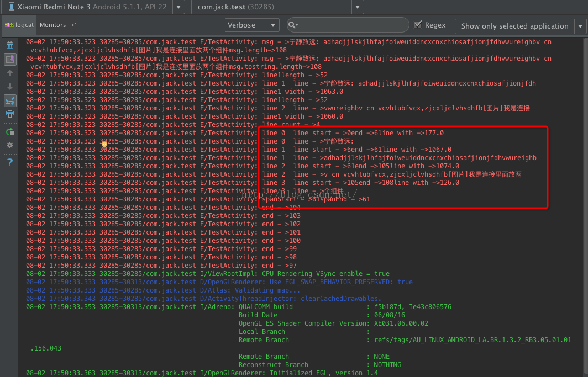
Task: Select 'NONE' value
Action: pyautogui.click(x=382, y=357)
